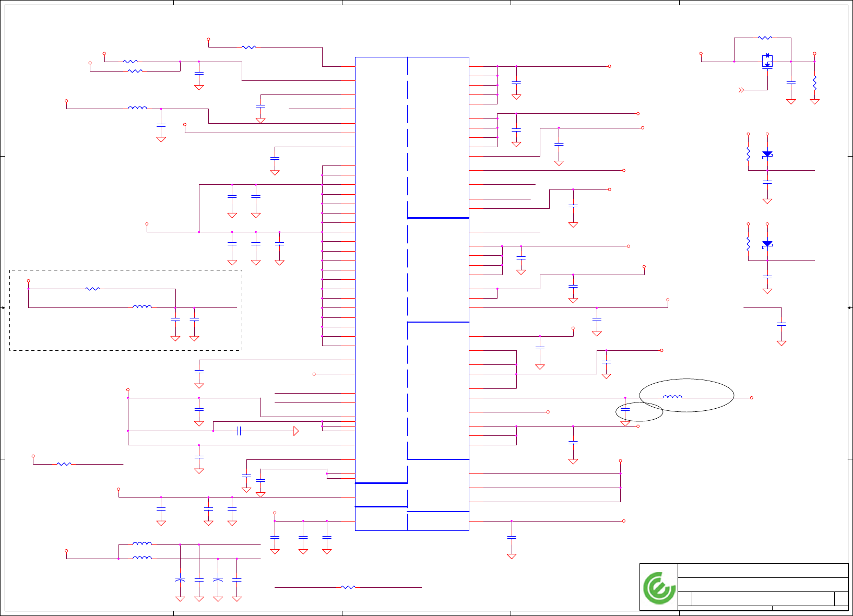The height and width of the screenshot is (616, 853).
Task: Click the large ellipse annotation outline
Action: pos(686,395)
